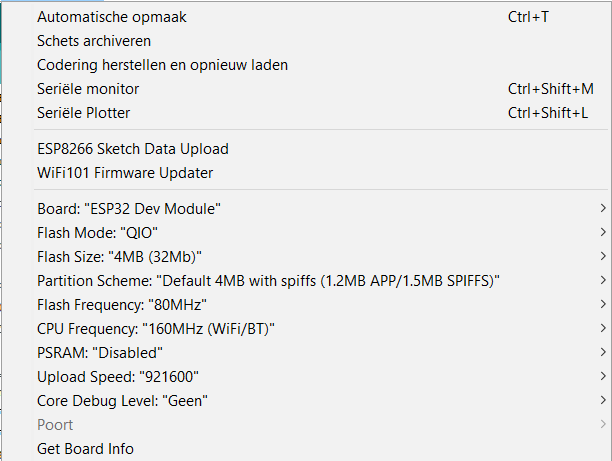
Task: Open WiFi101 Firmware Updater
Action: 125,173
